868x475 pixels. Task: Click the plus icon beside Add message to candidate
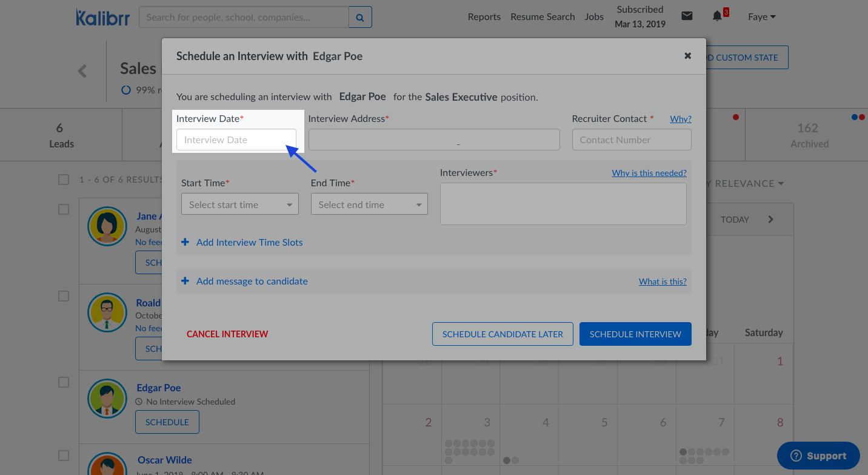coord(185,281)
